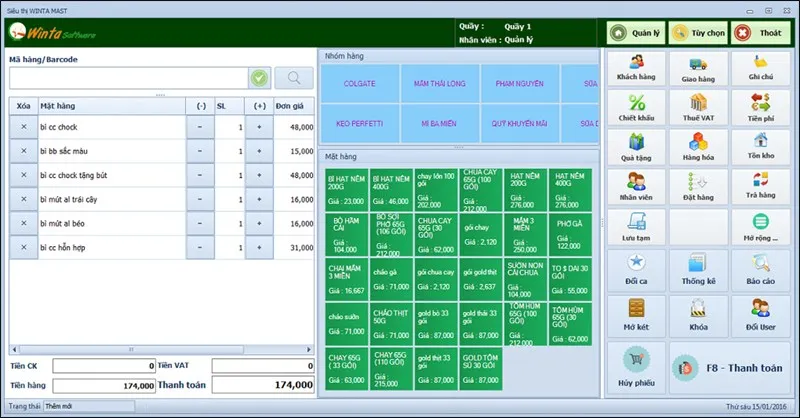Image resolution: width=800 pixels, height=418 pixels.
Task: Expand the Mở rộng more options
Action: (761, 228)
